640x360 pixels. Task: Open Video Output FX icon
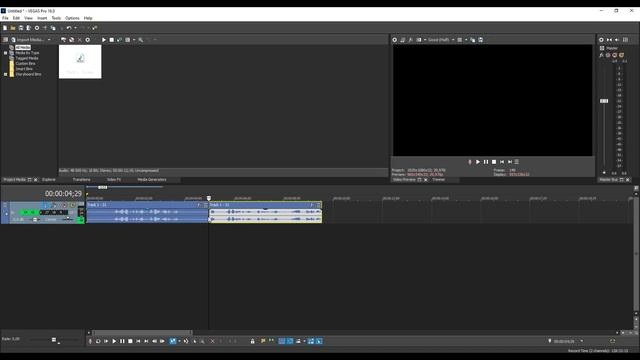[411, 40]
